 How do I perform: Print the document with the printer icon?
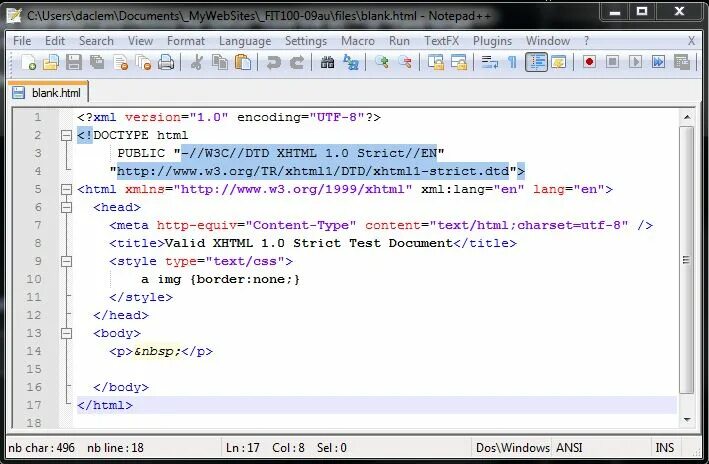(x=166, y=62)
